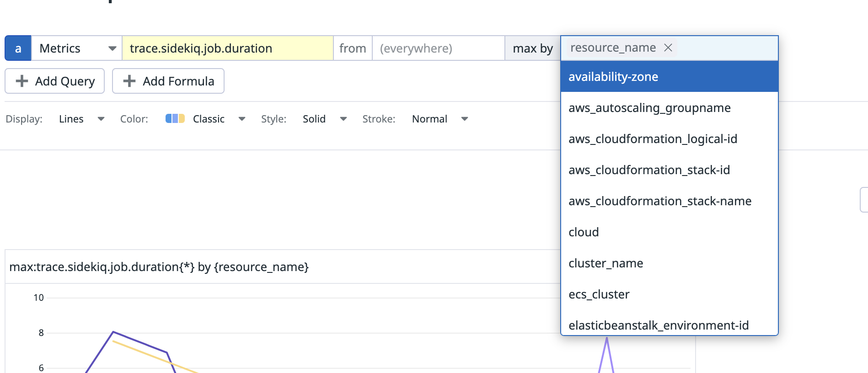Click the plus icon on Add Formula
Image resolution: width=868 pixels, height=373 pixels.
pyautogui.click(x=129, y=81)
